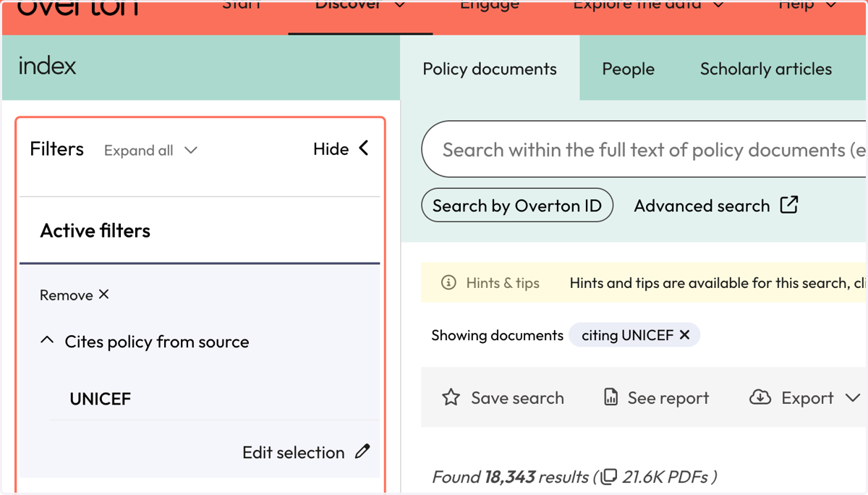The width and height of the screenshot is (868, 495).
Task: Open the Explore the data dropdown
Action: pyautogui.click(x=648, y=6)
